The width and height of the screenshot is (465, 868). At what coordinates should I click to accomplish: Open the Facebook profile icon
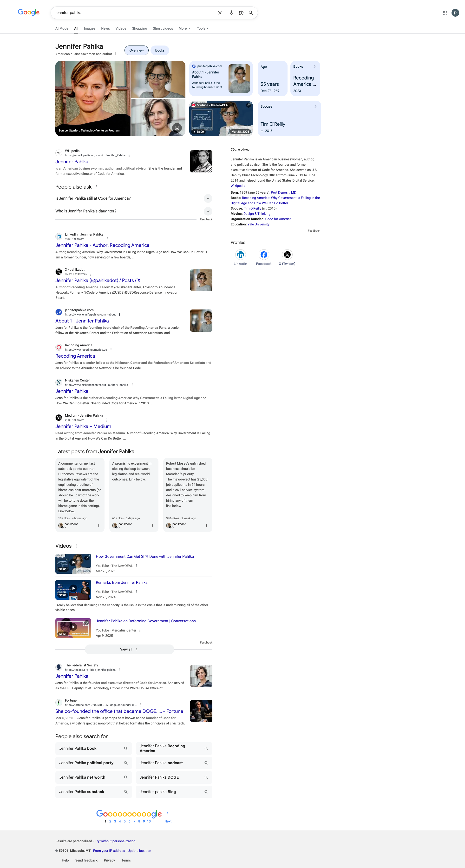point(263,255)
